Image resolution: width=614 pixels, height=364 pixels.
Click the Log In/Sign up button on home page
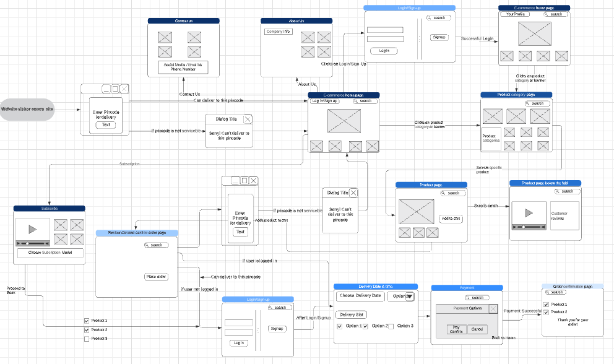pos(324,101)
